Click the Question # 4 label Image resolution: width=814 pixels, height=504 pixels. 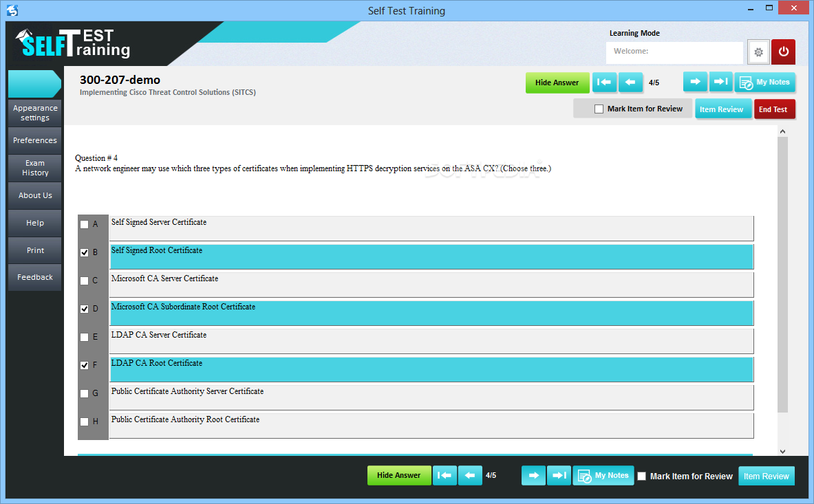pos(96,158)
